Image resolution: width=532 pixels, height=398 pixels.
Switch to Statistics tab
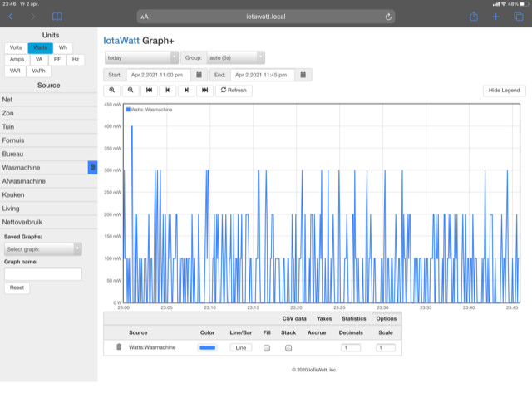tap(354, 319)
